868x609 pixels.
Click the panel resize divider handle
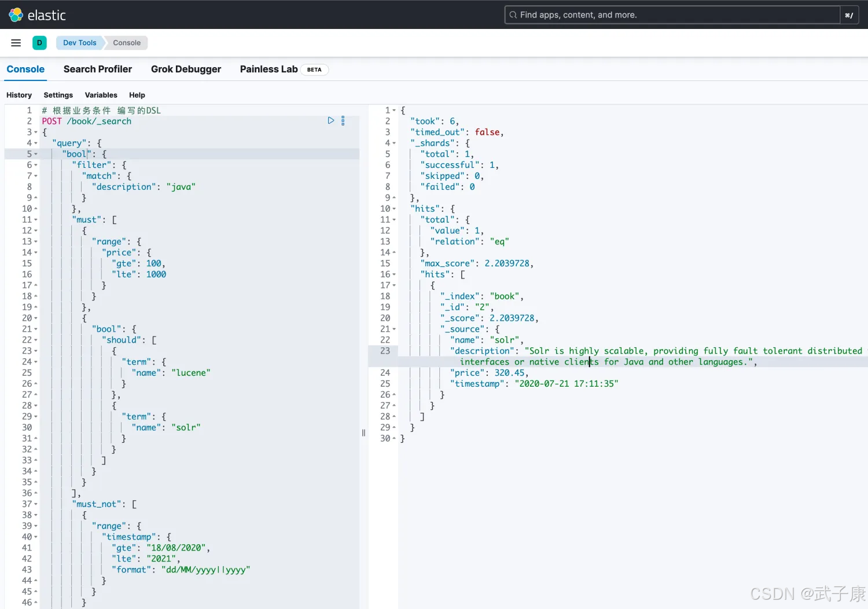363,432
